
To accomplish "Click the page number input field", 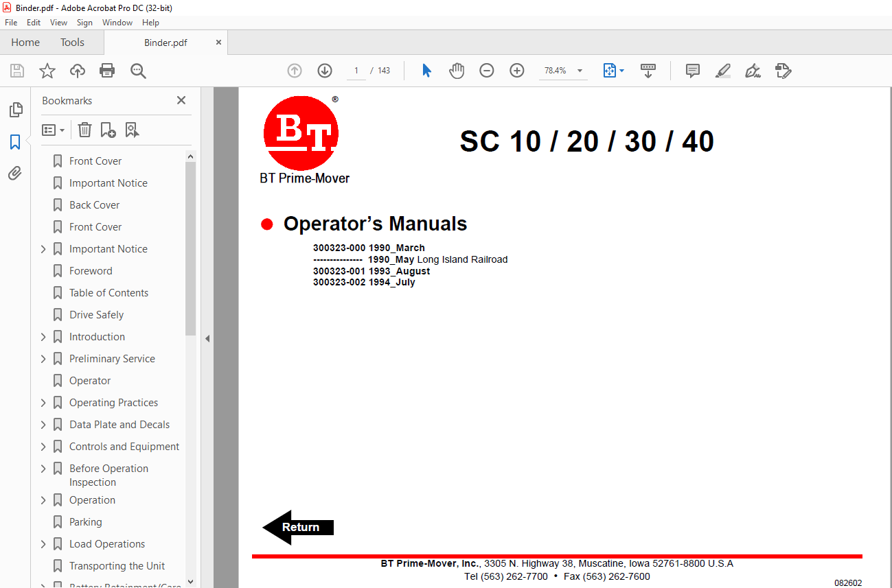I will coord(356,71).
